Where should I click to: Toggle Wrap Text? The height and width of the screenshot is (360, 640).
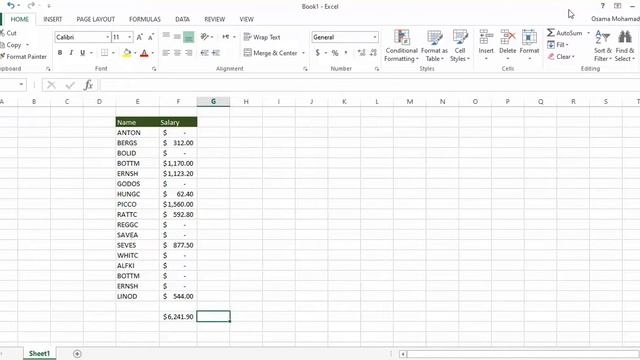(x=262, y=37)
